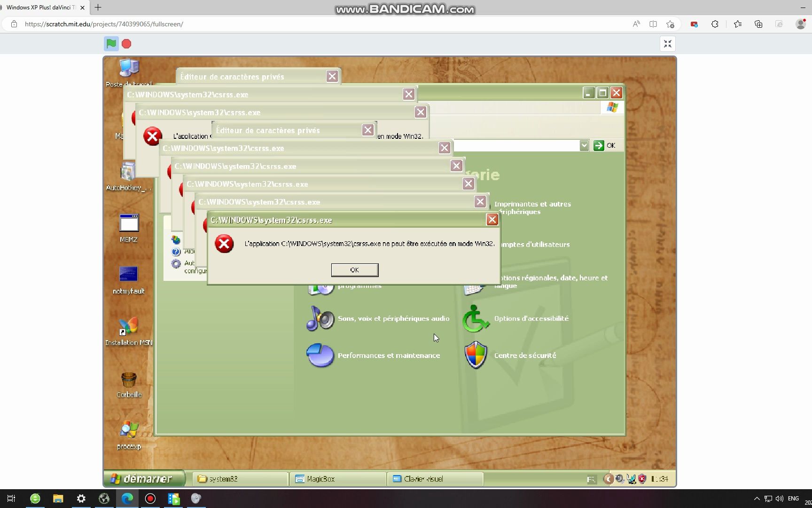Viewport: 812px width, 508px height.
Task: Expand the Control Panel address bar dropdown
Action: pyautogui.click(x=584, y=145)
